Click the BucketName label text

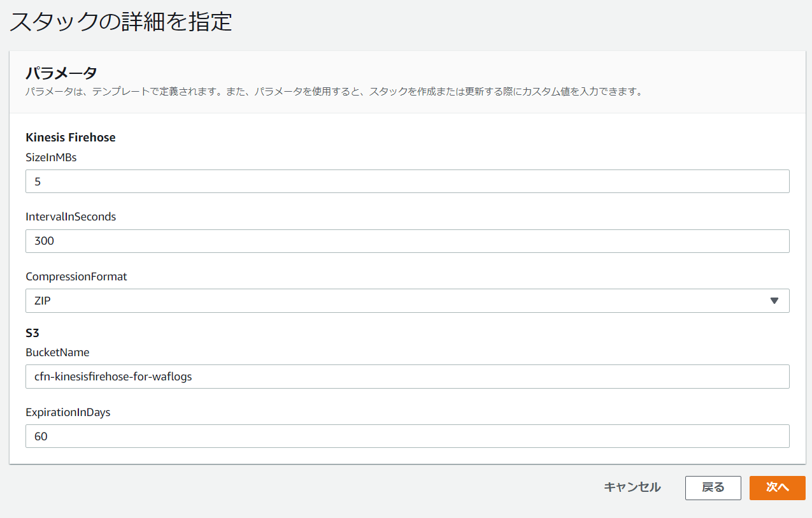tap(57, 352)
